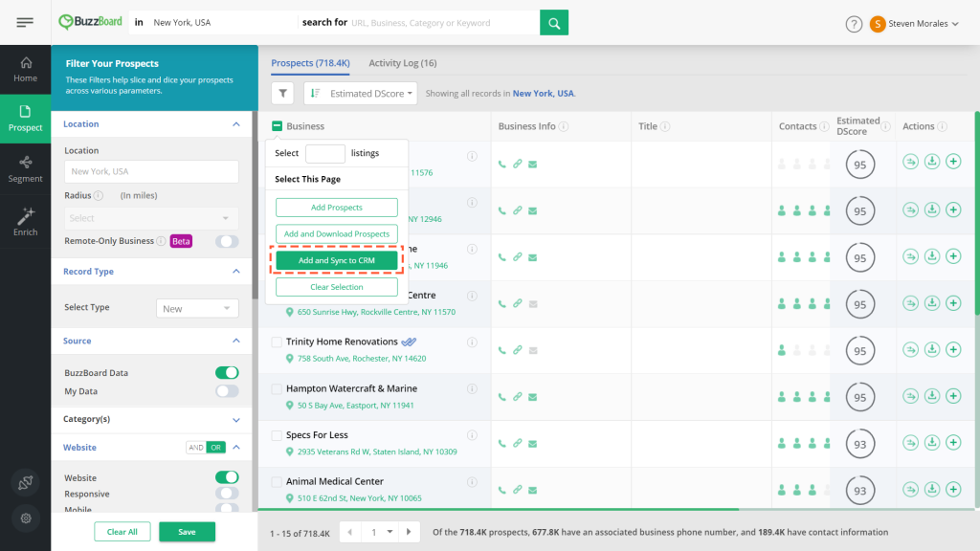
Task: Click download icon for Hampton Watercraft & Marine
Action: 932,396
